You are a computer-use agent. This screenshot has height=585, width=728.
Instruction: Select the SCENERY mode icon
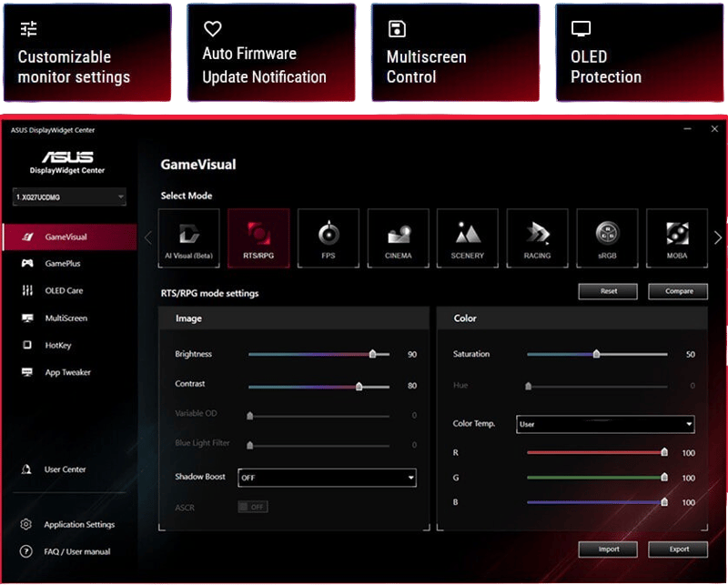[468, 238]
